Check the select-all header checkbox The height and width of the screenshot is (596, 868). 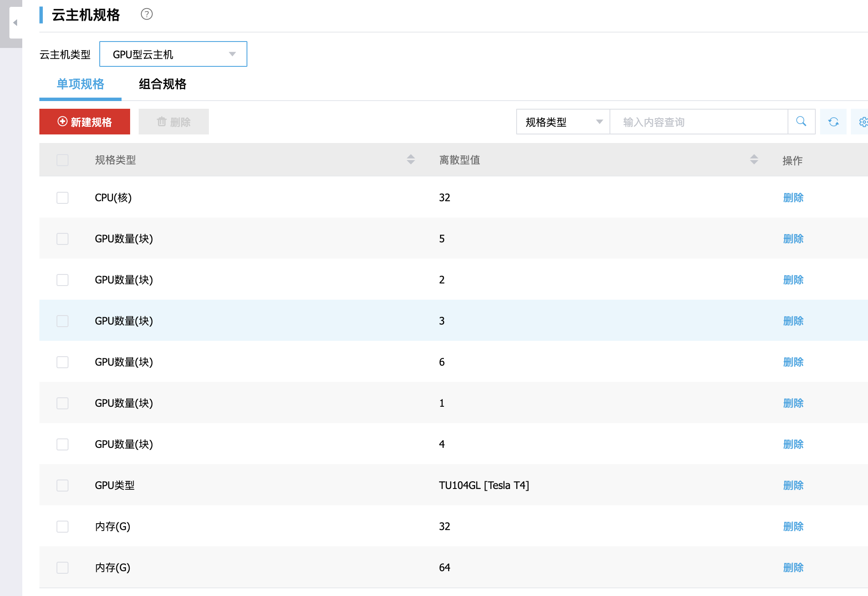tap(62, 160)
